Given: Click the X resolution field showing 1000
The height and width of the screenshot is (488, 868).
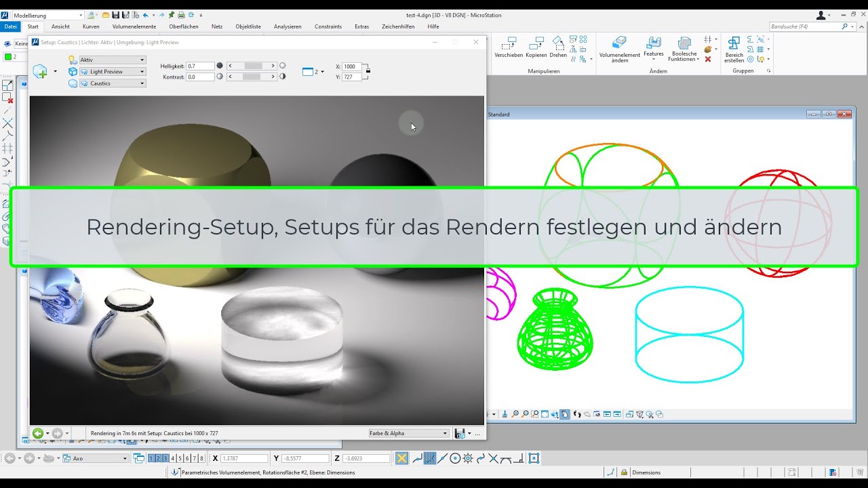Looking at the screenshot, I should pos(353,66).
